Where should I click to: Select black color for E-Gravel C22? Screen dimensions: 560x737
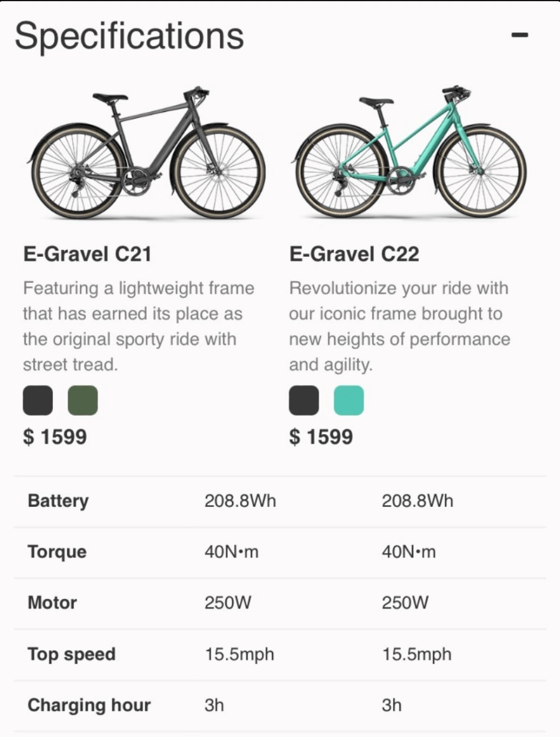304,401
